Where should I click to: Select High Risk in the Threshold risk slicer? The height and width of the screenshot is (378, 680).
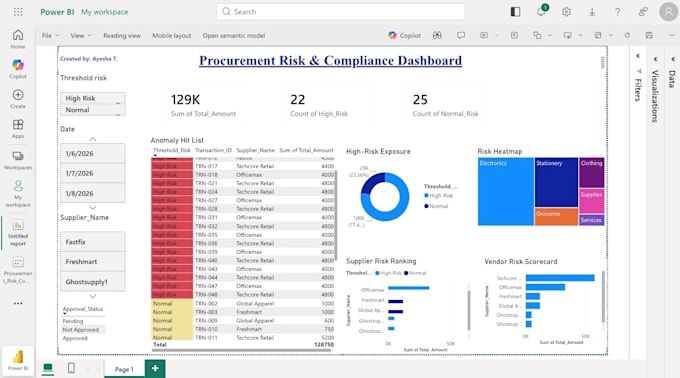tap(93, 98)
